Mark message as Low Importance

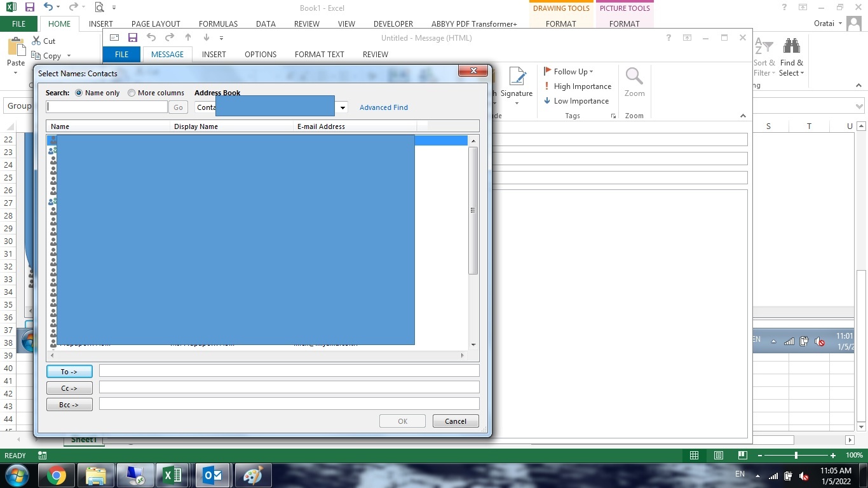[x=576, y=101]
